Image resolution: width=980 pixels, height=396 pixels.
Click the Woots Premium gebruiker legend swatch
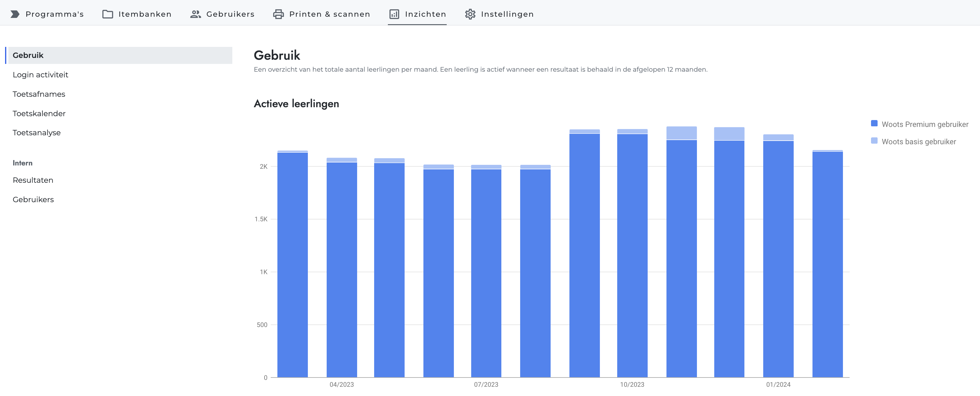coord(874,124)
